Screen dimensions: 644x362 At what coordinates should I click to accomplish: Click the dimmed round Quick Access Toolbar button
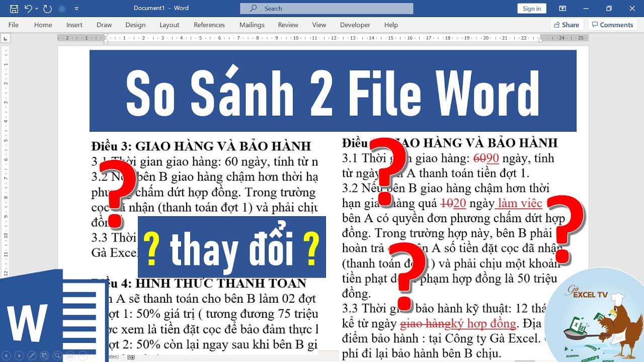[62, 9]
